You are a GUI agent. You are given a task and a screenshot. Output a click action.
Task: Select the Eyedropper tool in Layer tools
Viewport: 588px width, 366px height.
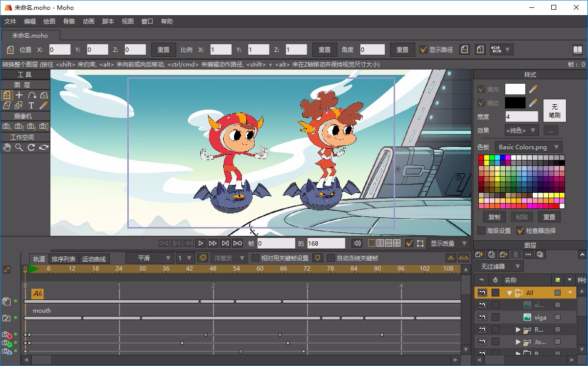click(44, 105)
